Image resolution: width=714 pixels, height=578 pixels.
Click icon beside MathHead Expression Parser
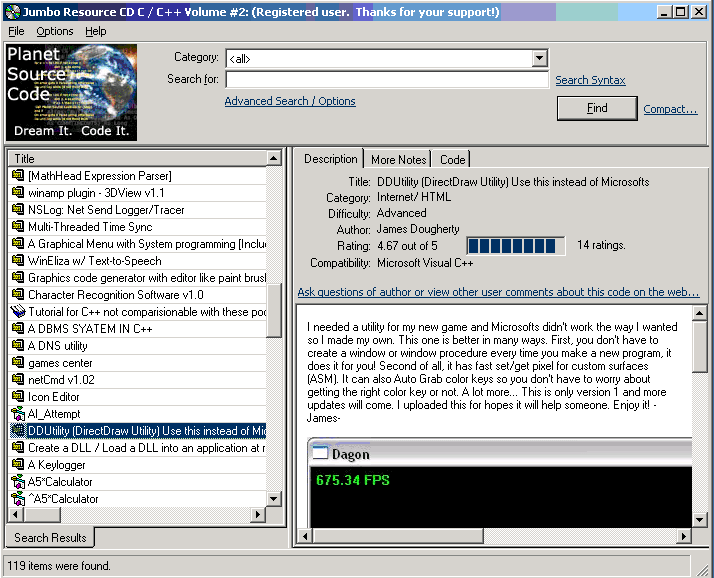pyautogui.click(x=18, y=175)
